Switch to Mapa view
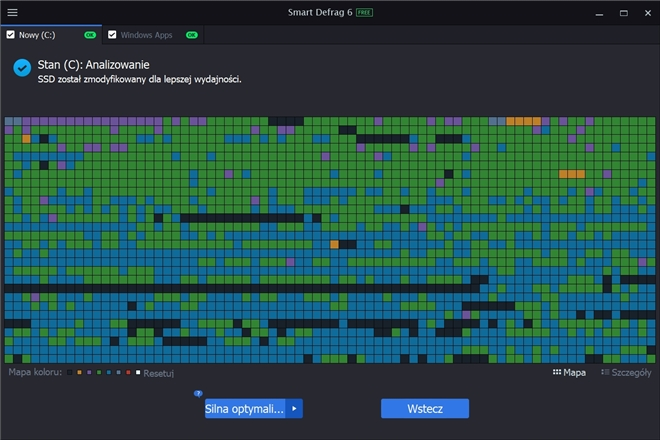This screenshot has width=660, height=440. coord(569,373)
